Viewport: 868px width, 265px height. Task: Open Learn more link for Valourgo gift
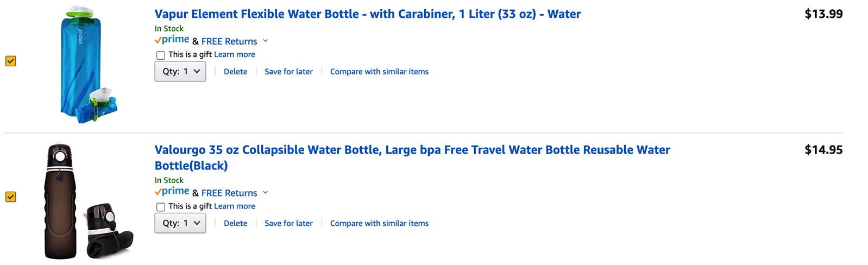(x=234, y=206)
